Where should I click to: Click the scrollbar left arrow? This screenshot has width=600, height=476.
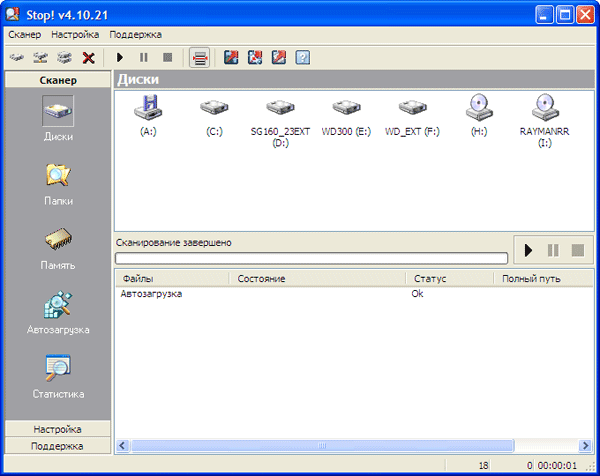pos(122,445)
